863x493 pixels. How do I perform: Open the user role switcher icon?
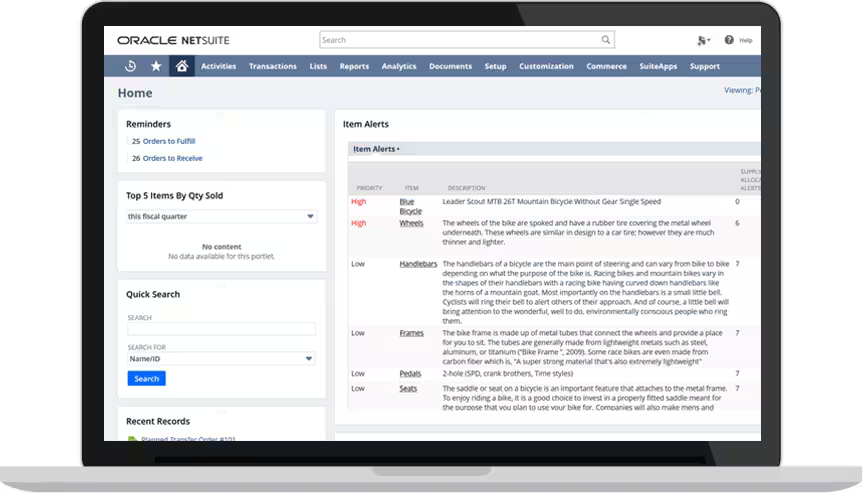click(703, 40)
